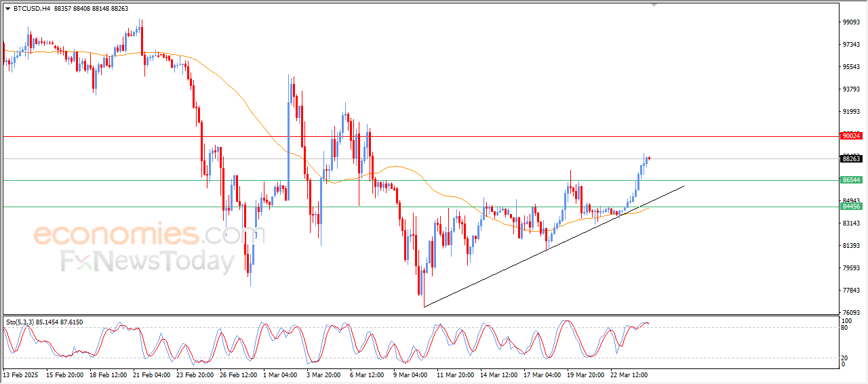Screen dimensions: 868x384
Task: Click the BTCUSD,H4 chart title text
Action: click(x=31, y=8)
